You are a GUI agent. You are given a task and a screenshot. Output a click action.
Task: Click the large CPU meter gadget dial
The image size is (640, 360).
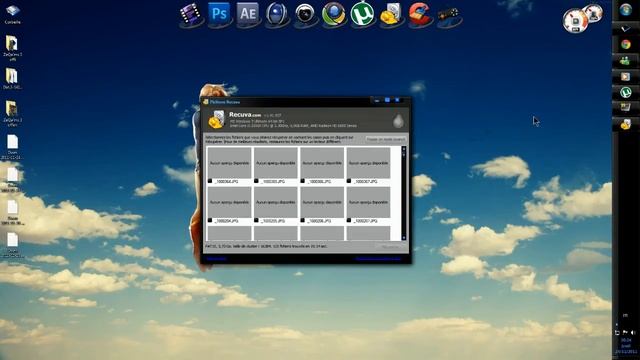(x=575, y=20)
